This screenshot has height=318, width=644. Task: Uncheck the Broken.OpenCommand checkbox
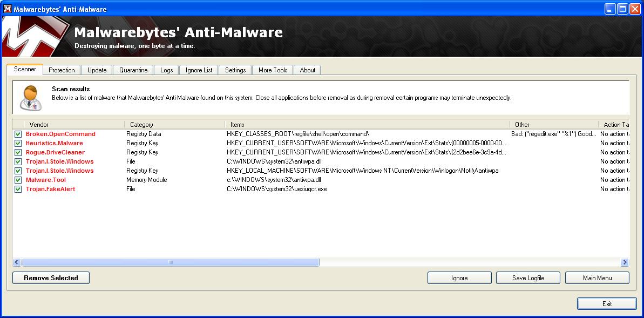(18, 134)
